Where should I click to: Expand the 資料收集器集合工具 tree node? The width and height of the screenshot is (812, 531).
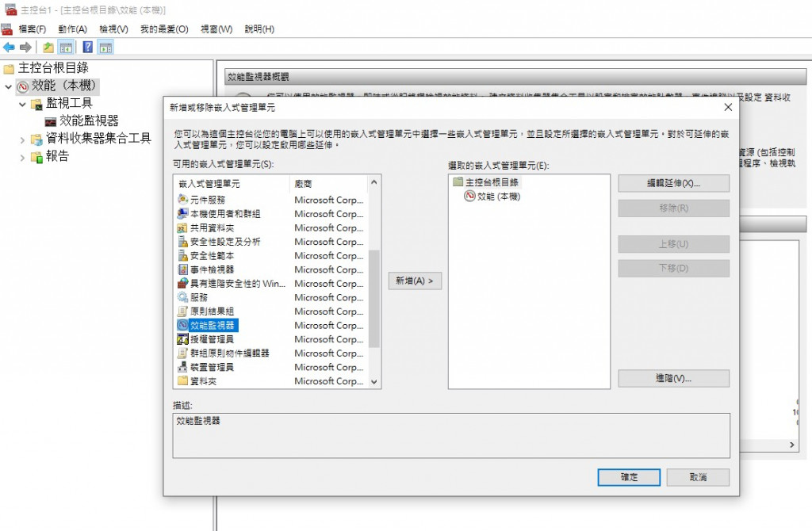tap(22, 139)
